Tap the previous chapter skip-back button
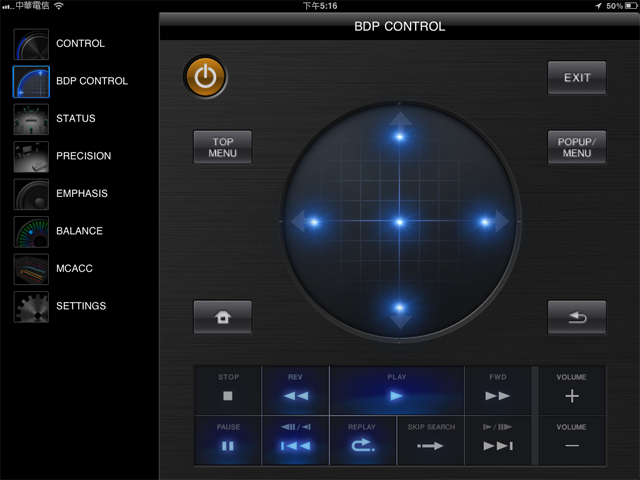 (x=296, y=440)
